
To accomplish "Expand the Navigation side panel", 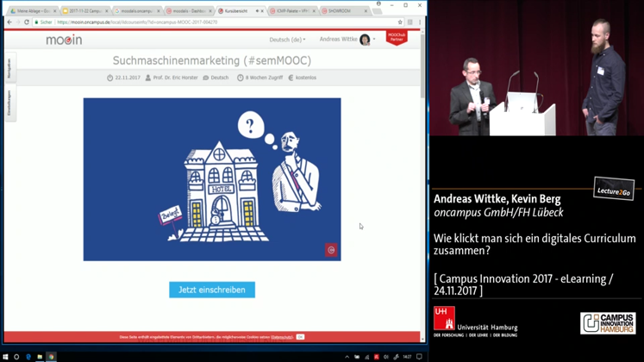I will point(9,68).
